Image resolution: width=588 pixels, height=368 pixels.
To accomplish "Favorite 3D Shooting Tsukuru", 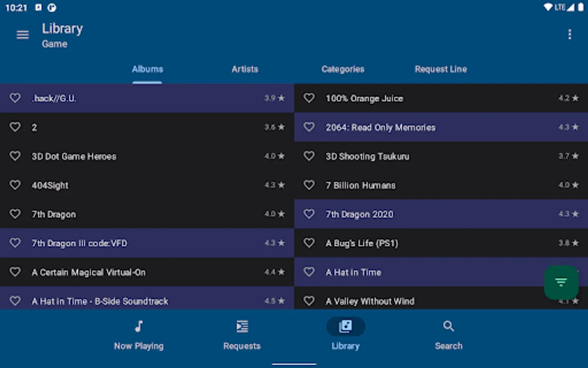I will click(309, 156).
